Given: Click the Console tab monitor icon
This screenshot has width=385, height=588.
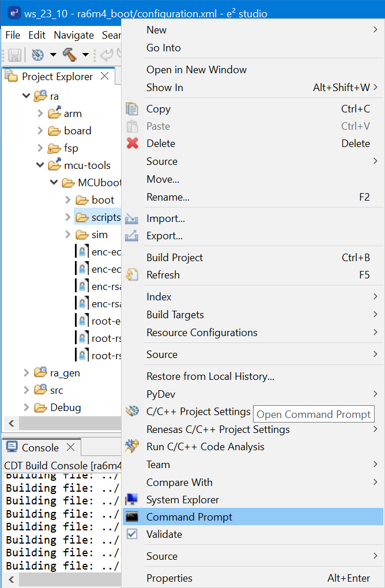Looking at the screenshot, I should click(x=12, y=447).
